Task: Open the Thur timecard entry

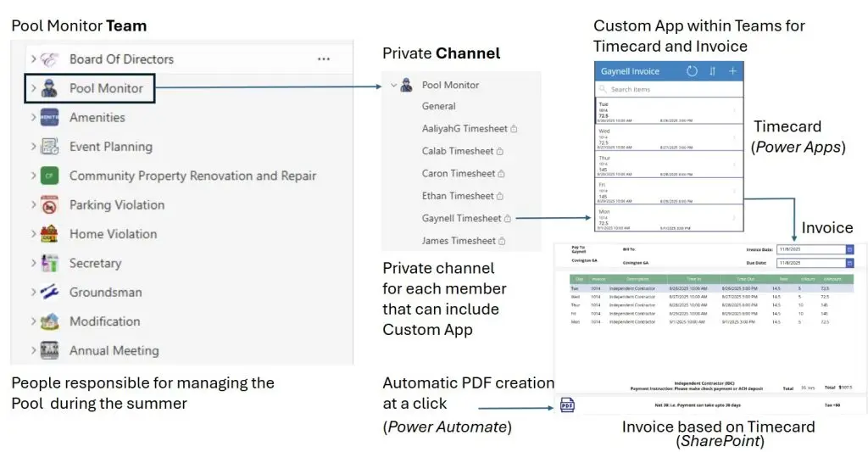Action: tap(669, 165)
